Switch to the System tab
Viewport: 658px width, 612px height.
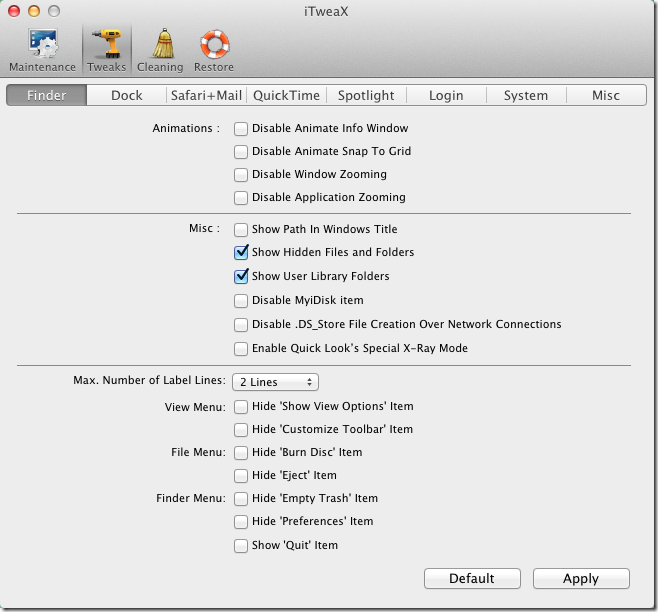coord(526,95)
